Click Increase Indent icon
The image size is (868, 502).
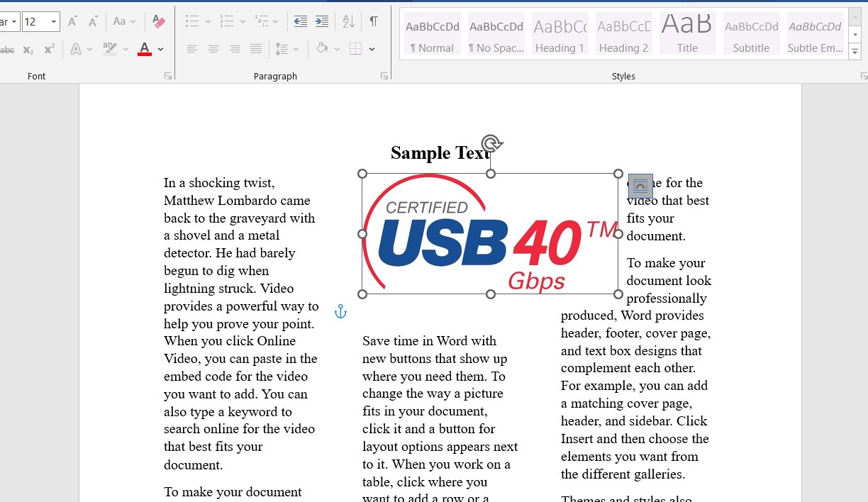click(322, 21)
